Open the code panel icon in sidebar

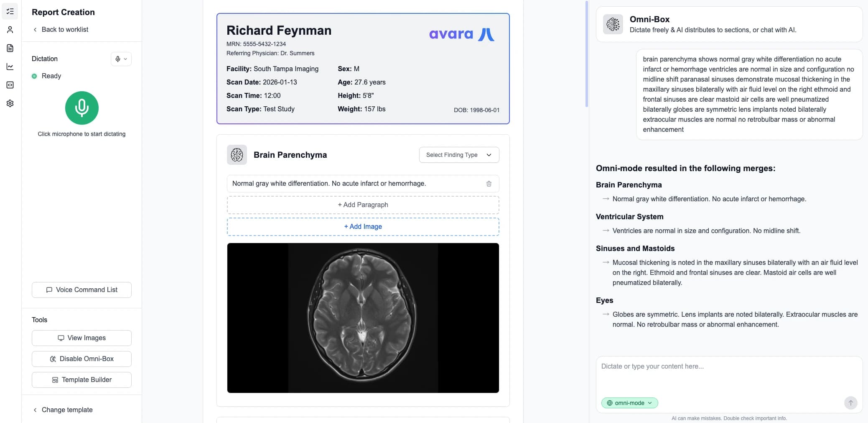(x=10, y=85)
